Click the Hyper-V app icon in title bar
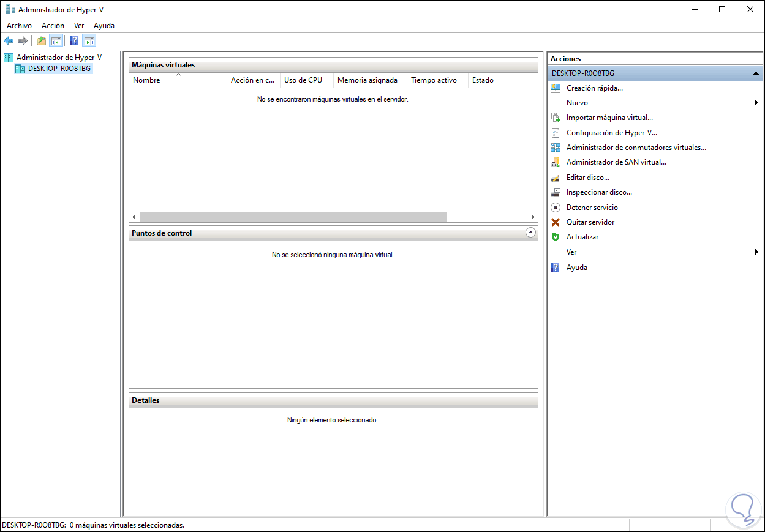Screen dimensions: 765x532 10,9
